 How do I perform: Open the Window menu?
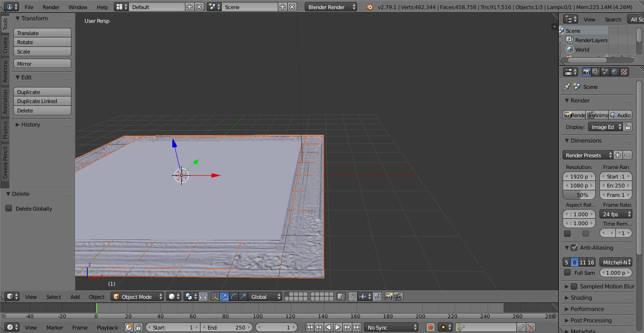(77, 7)
